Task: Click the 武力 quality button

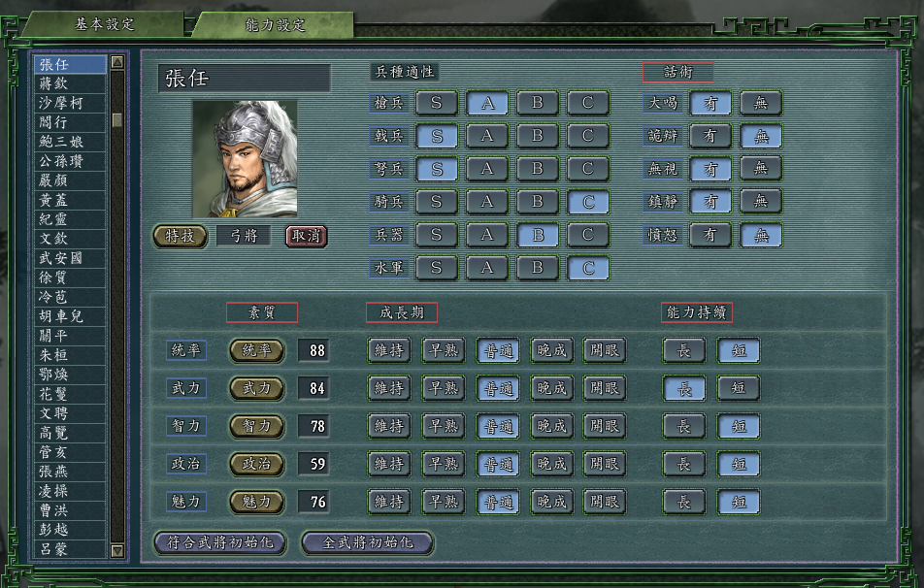Action: (x=256, y=388)
